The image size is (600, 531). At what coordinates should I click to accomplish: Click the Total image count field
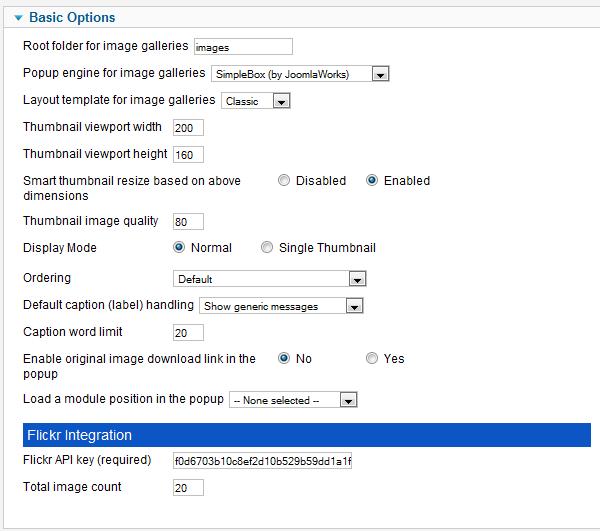188,487
